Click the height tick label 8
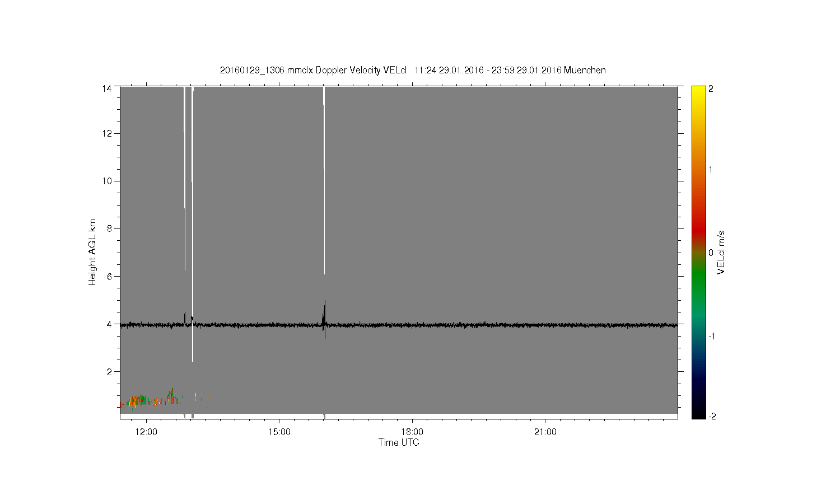Viewport: 840px width, 504px height. coord(109,228)
